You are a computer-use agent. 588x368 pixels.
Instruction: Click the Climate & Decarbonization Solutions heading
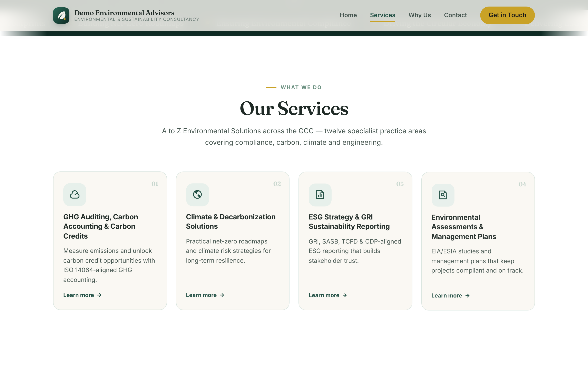231,221
